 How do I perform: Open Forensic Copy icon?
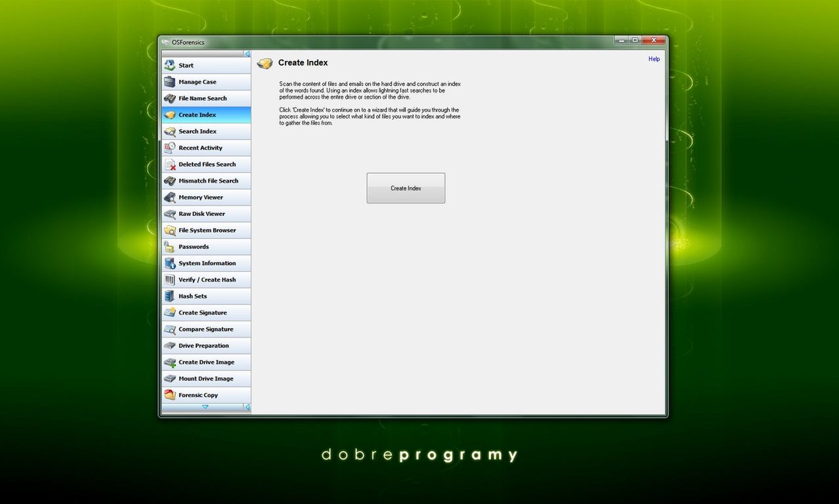pyautogui.click(x=170, y=395)
